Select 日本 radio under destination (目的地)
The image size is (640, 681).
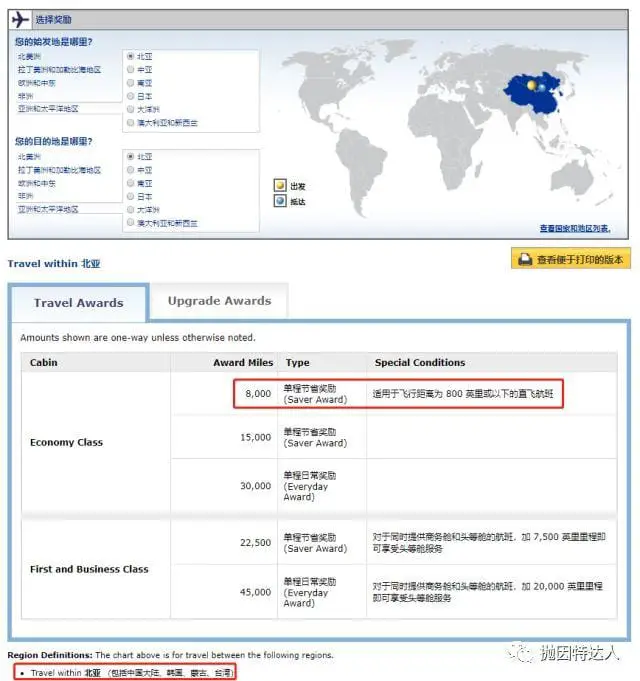130,196
